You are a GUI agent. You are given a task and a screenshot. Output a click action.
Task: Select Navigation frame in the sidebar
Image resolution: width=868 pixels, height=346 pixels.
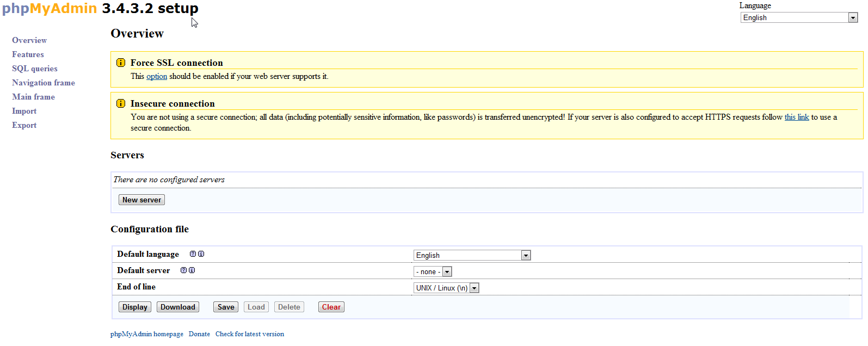tap(44, 83)
